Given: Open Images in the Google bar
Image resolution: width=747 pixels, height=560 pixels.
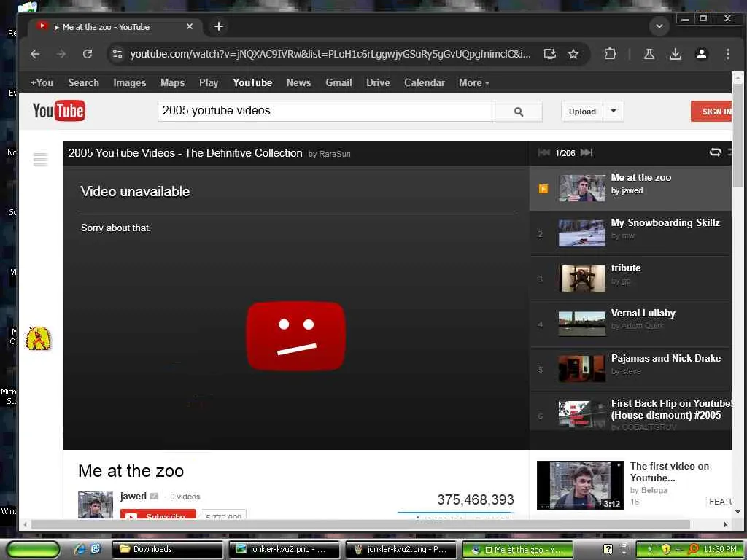Looking at the screenshot, I should (x=130, y=83).
